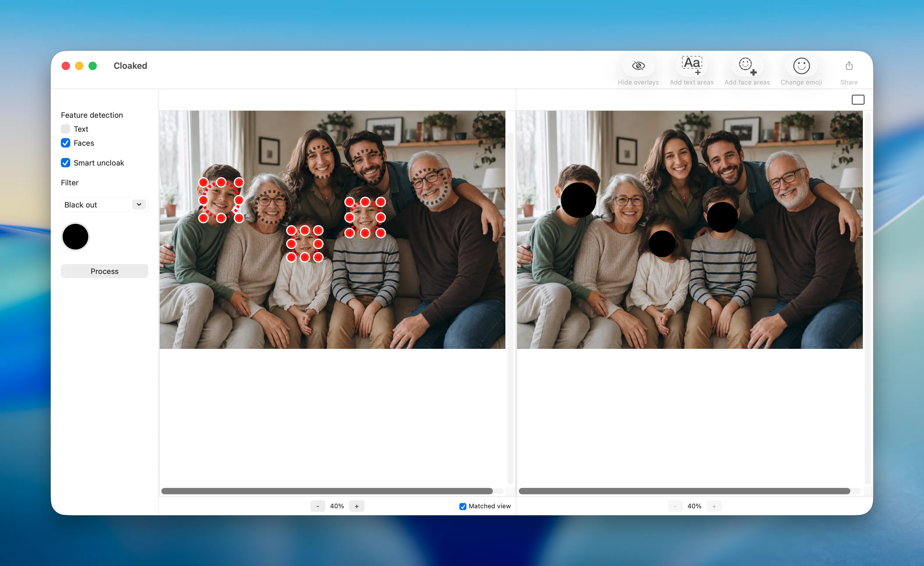Click the Add text areas icon
Image resolution: width=924 pixels, height=566 pixels.
[692, 66]
